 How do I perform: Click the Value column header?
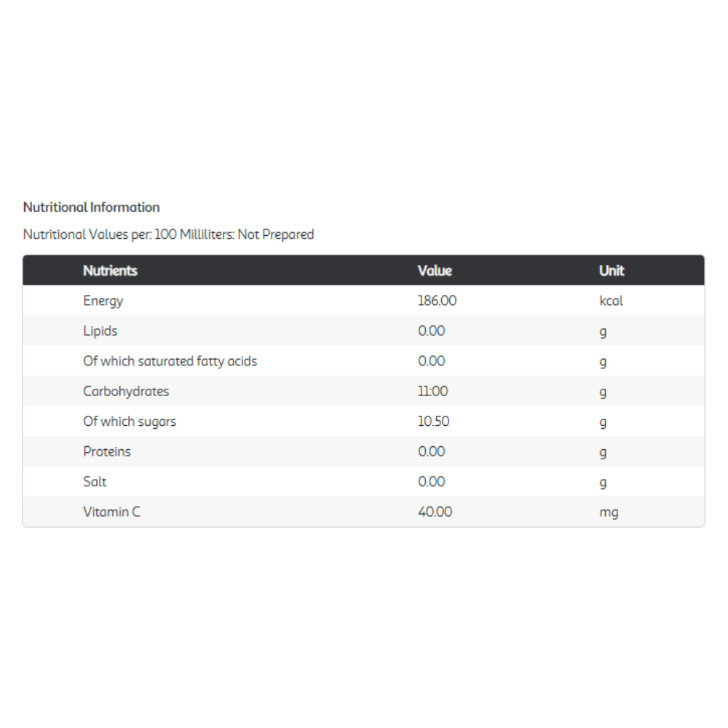click(435, 271)
